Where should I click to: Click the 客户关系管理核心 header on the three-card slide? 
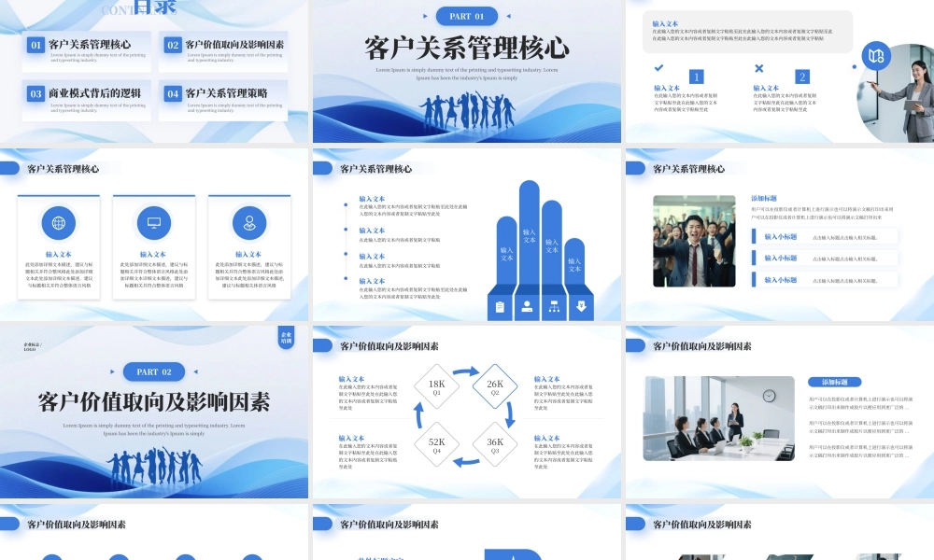click(x=64, y=169)
